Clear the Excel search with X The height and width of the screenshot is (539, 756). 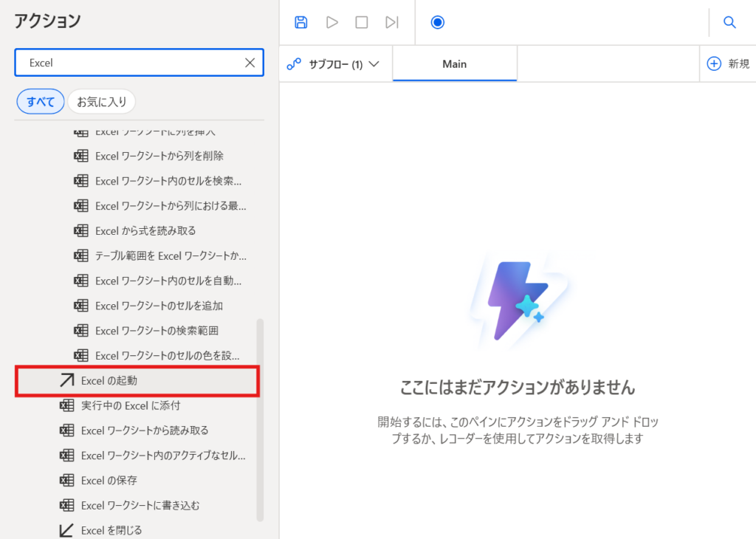[250, 63]
